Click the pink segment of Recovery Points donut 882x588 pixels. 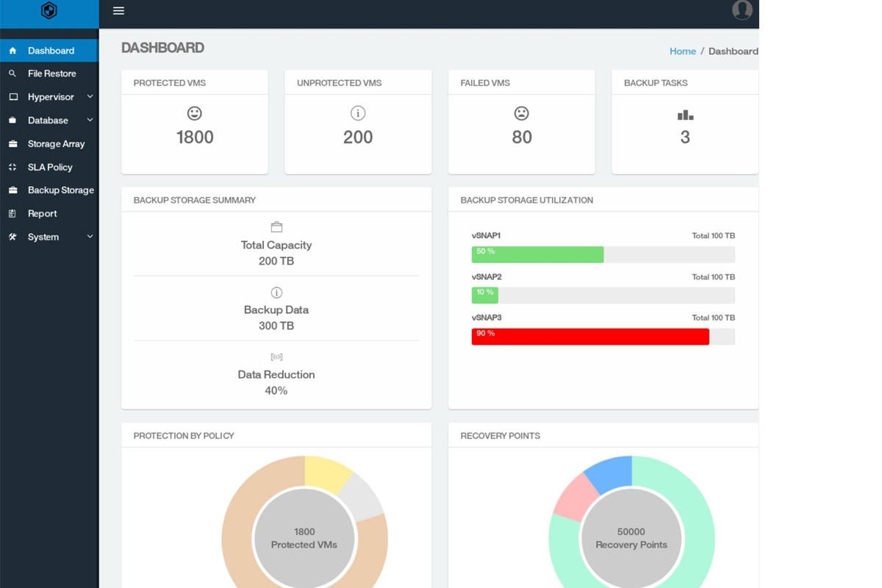pyautogui.click(x=576, y=496)
